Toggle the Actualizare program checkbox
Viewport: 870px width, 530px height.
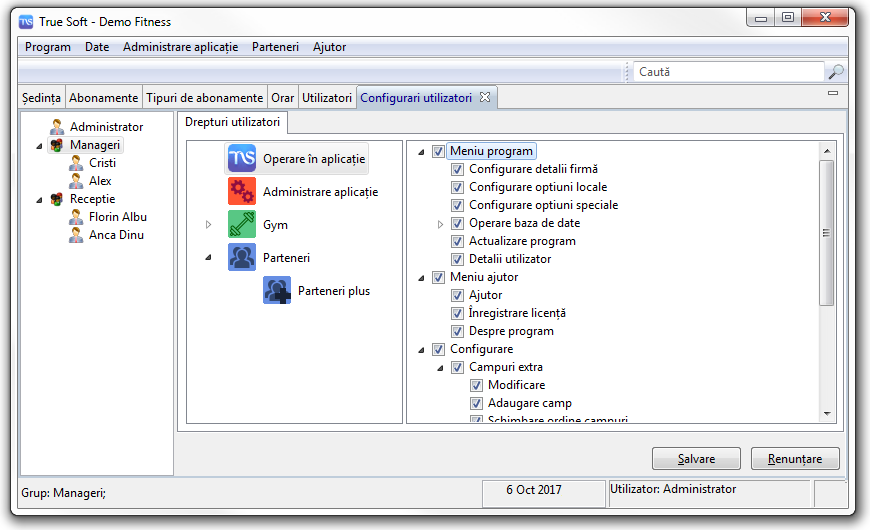(457, 241)
